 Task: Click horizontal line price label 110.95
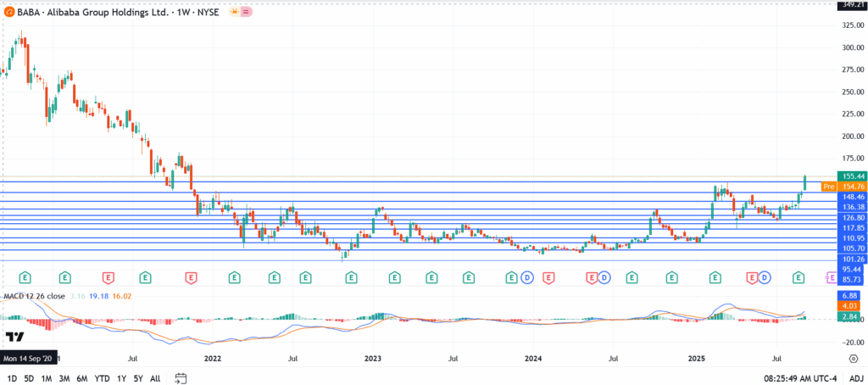[851, 238]
